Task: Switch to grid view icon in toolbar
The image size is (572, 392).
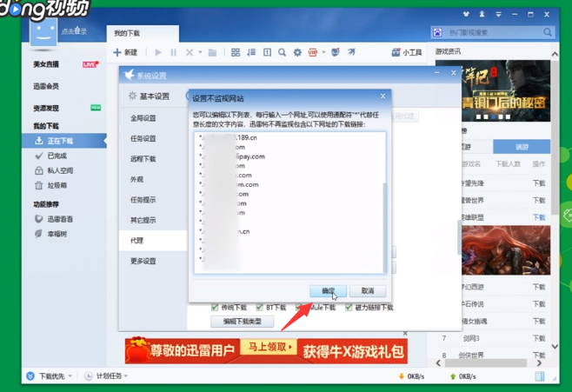Action: 236,52
